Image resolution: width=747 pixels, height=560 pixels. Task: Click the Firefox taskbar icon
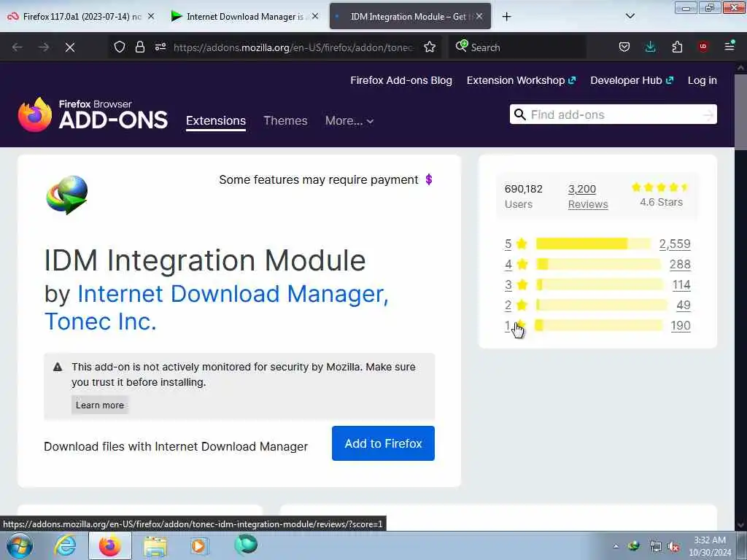(110, 545)
